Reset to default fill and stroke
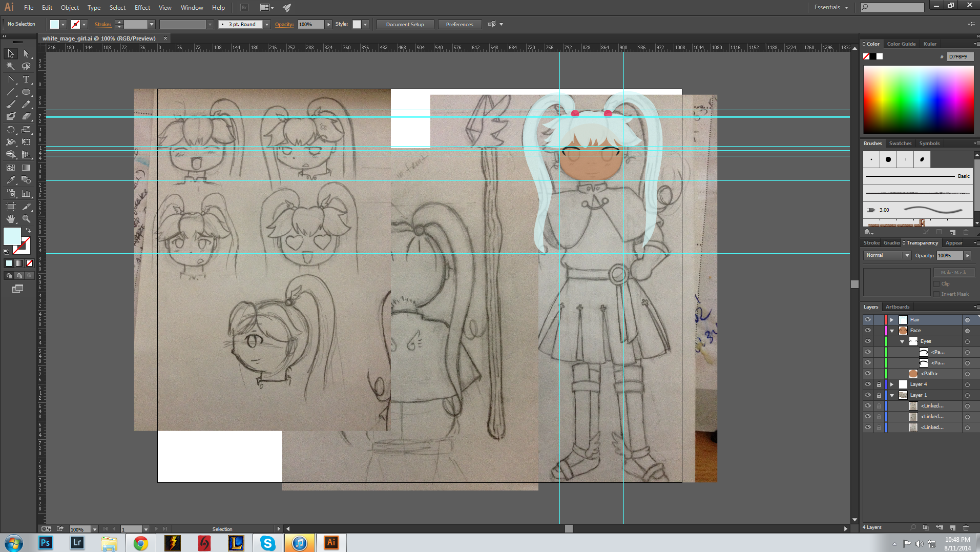Image resolution: width=980 pixels, height=552 pixels. [6, 252]
